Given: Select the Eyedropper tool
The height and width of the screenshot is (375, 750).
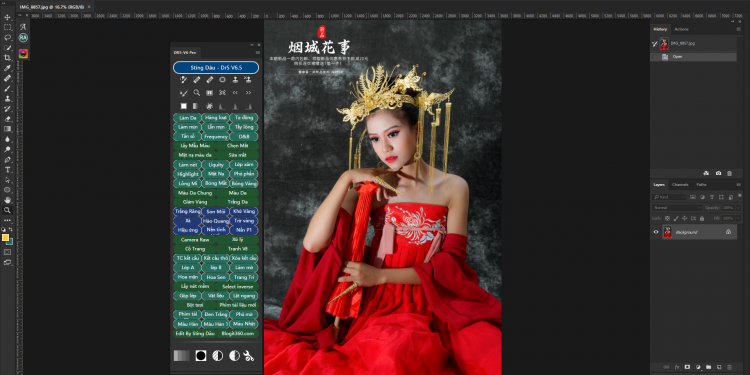Looking at the screenshot, I should point(7,68).
